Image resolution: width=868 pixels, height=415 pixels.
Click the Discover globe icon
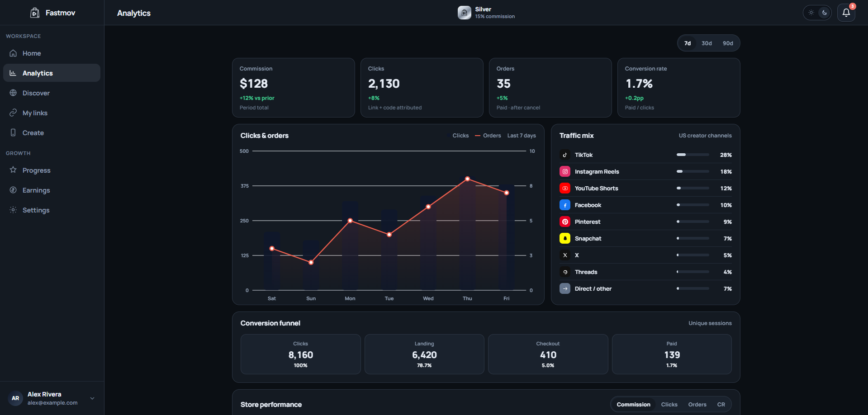pyautogui.click(x=13, y=93)
